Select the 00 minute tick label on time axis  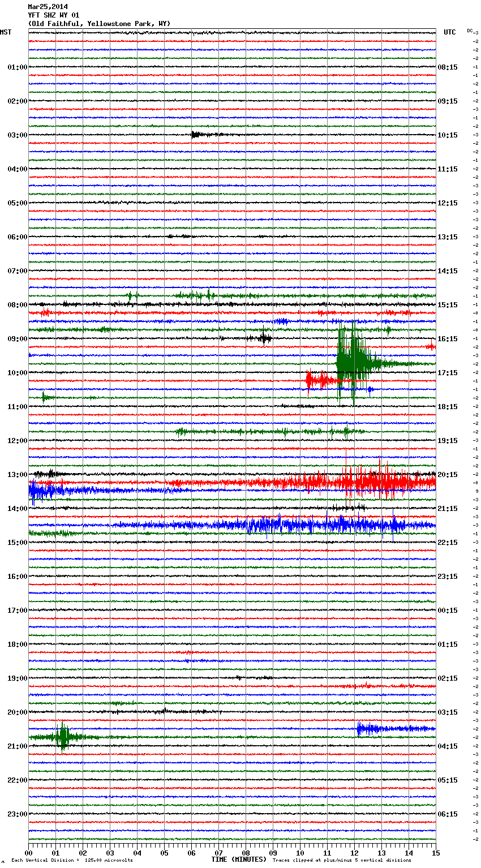(x=28, y=853)
